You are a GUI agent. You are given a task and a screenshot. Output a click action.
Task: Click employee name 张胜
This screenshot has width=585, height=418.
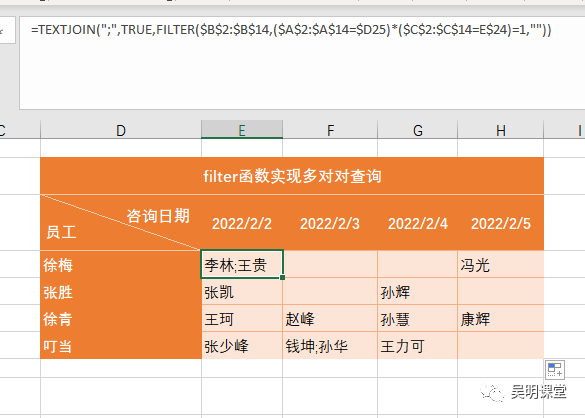(121, 291)
